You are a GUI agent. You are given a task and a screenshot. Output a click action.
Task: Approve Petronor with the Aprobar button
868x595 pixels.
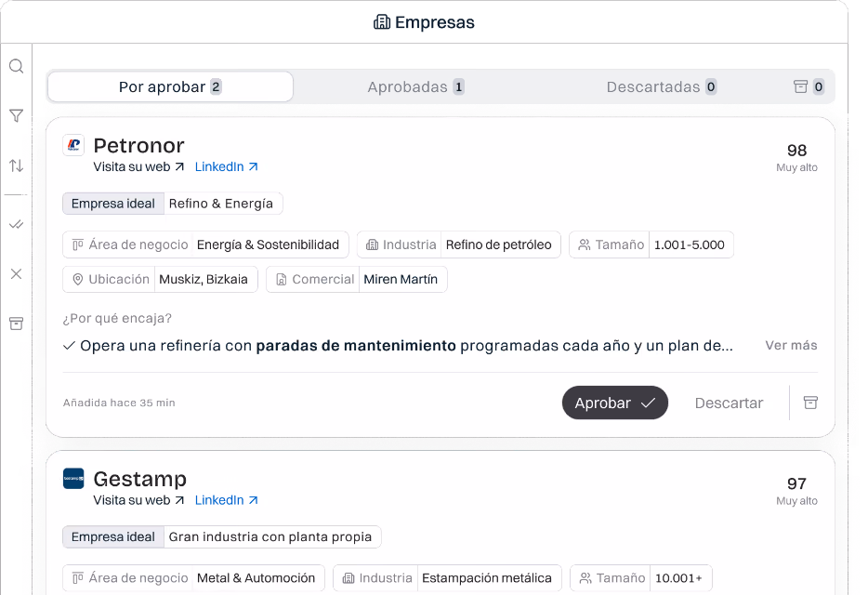coord(615,403)
